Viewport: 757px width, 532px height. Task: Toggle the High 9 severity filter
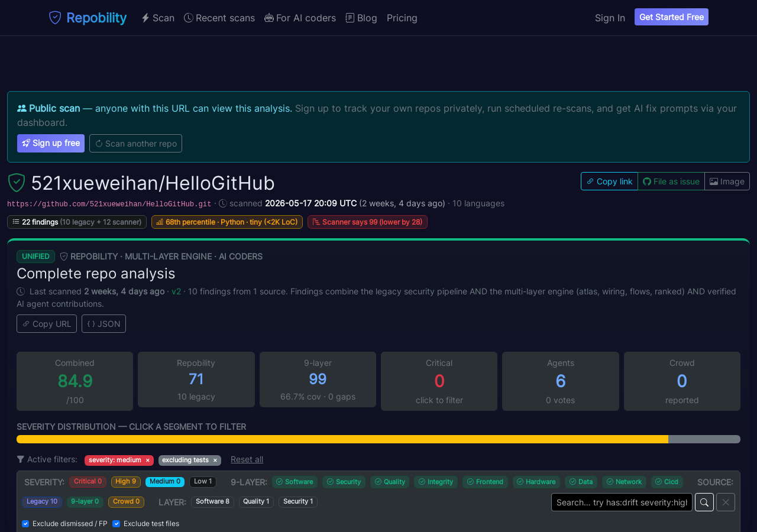click(x=126, y=482)
